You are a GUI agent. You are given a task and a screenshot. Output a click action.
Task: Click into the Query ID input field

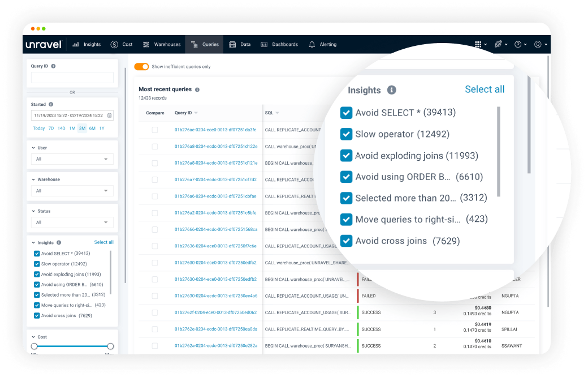point(72,78)
